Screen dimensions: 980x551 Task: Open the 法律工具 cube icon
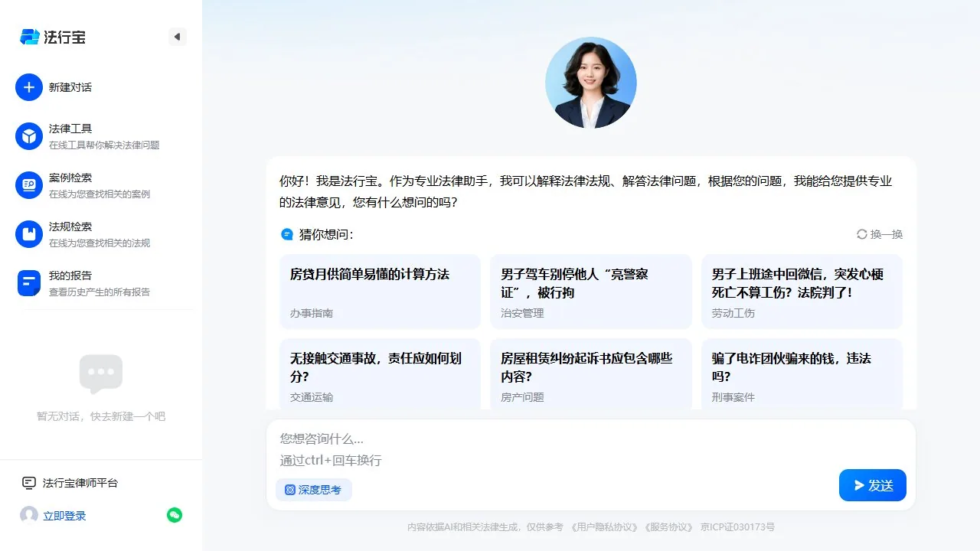click(x=29, y=136)
